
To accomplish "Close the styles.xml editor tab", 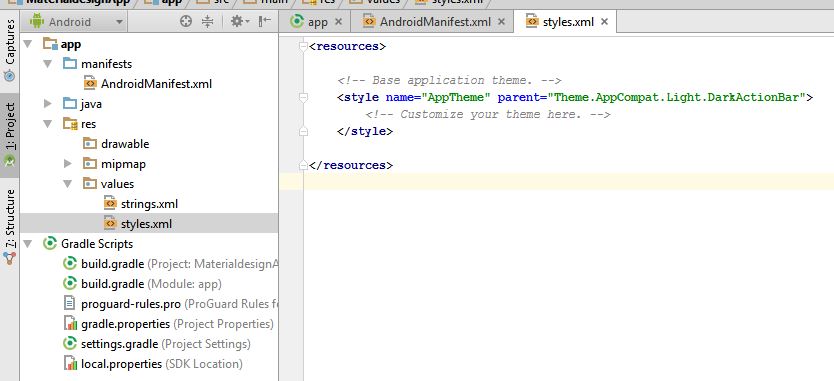I will pos(604,22).
